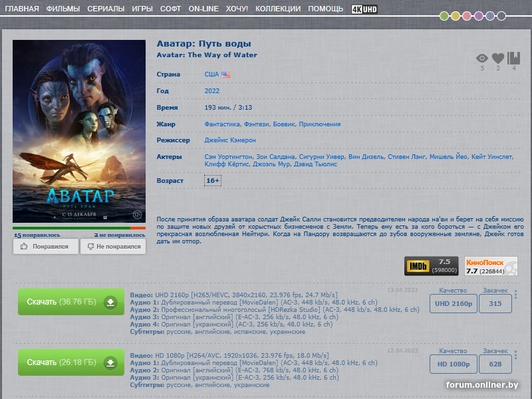Click the download arrow icon on 26.18 GB button
The width and height of the screenshot is (532, 399).
point(110,362)
